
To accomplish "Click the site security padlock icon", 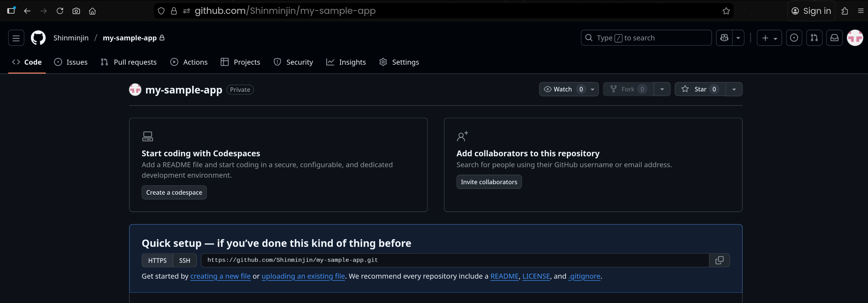I will tap(174, 11).
